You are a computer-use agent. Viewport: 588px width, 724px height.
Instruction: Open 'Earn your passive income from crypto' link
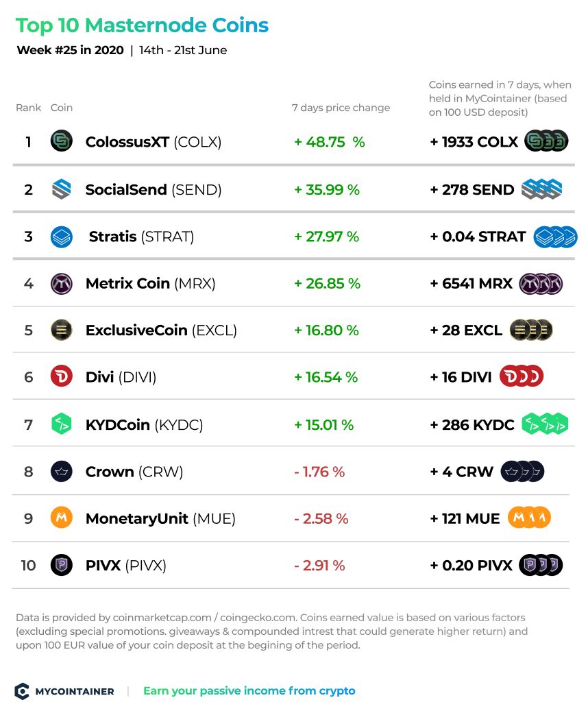(x=249, y=691)
